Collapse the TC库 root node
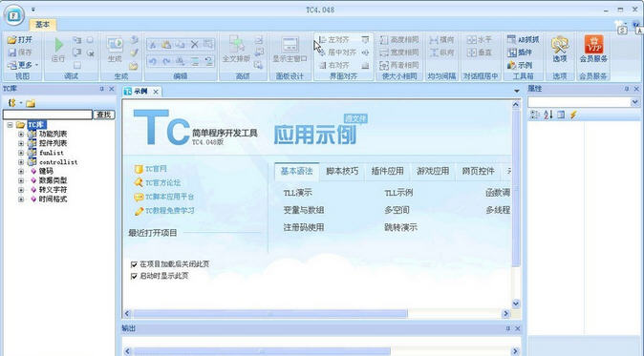 (10, 125)
